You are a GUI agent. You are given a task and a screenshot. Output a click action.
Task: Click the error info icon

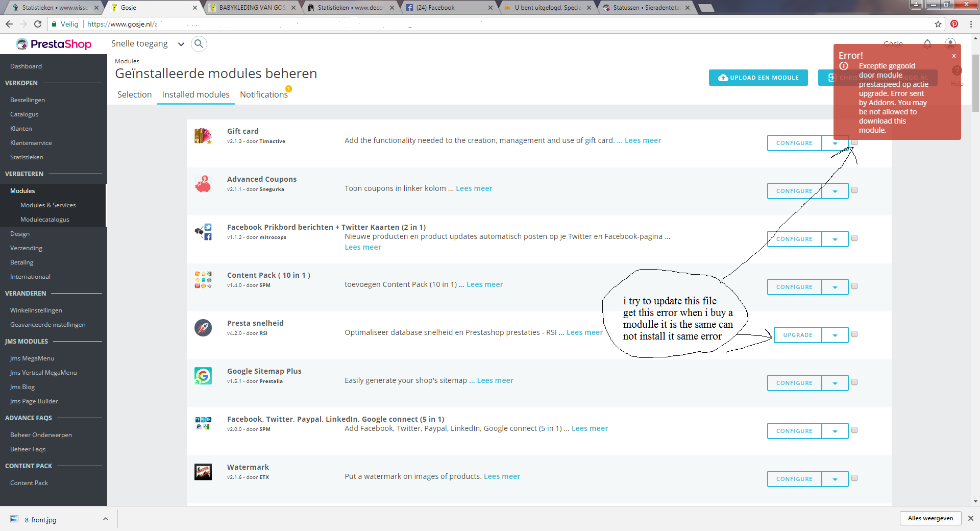(x=844, y=66)
